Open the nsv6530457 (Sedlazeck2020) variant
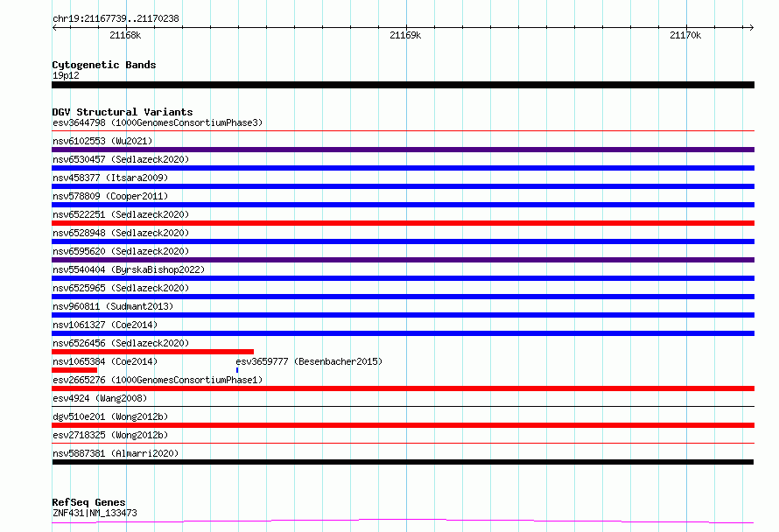Screen dimensions: 779x532 coord(121,159)
